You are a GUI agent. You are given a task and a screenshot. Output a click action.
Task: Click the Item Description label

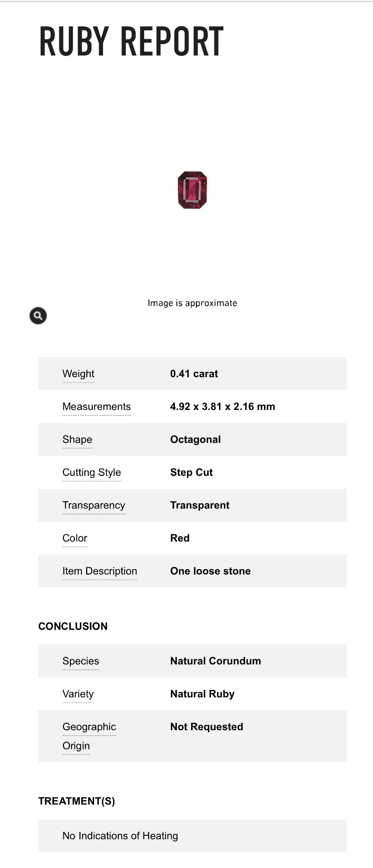[x=100, y=571]
